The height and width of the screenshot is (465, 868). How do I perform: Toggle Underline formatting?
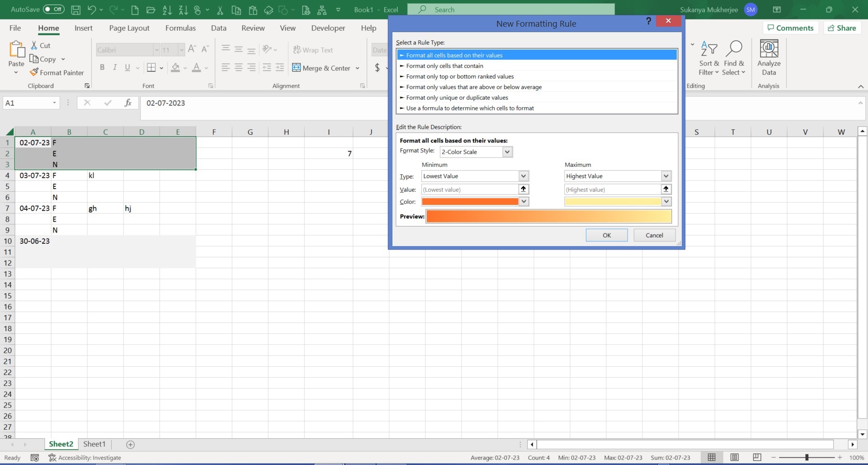[127, 67]
